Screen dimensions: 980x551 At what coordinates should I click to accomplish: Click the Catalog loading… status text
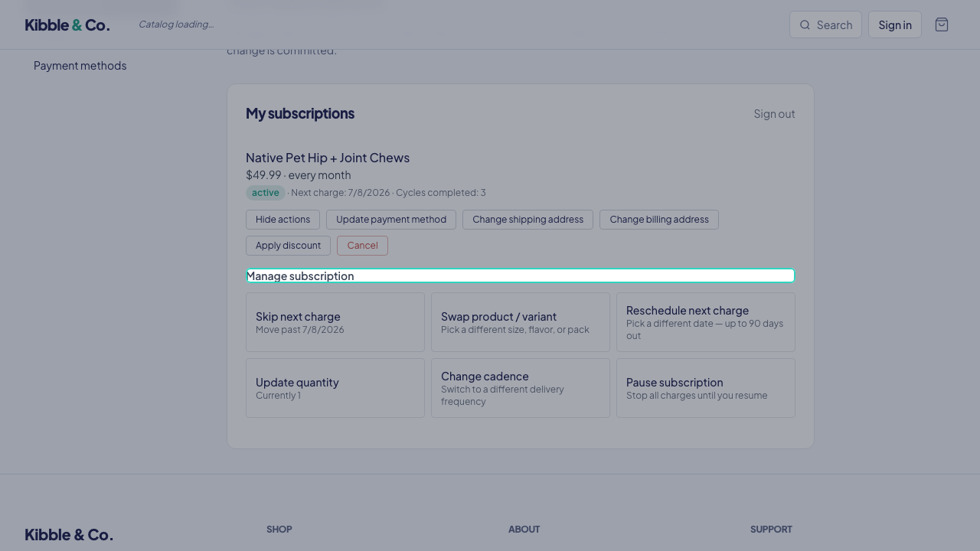coord(176,24)
